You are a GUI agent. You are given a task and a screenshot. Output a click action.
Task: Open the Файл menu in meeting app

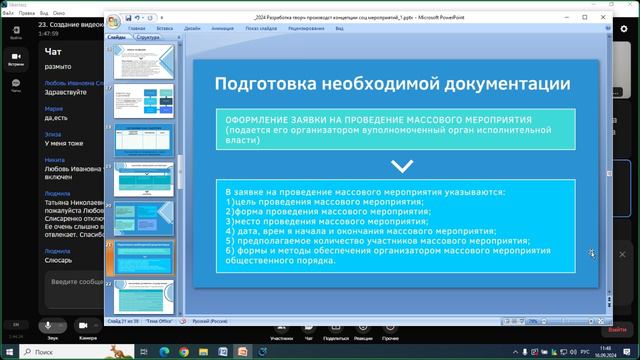(8, 13)
